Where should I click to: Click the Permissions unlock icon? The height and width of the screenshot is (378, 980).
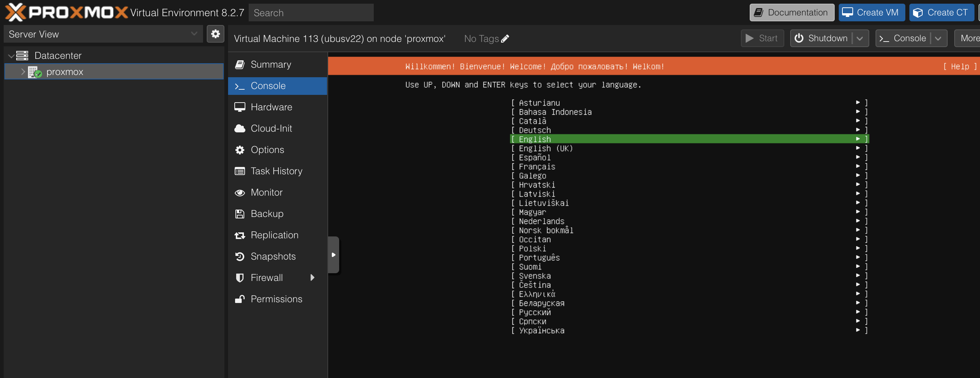pos(240,299)
